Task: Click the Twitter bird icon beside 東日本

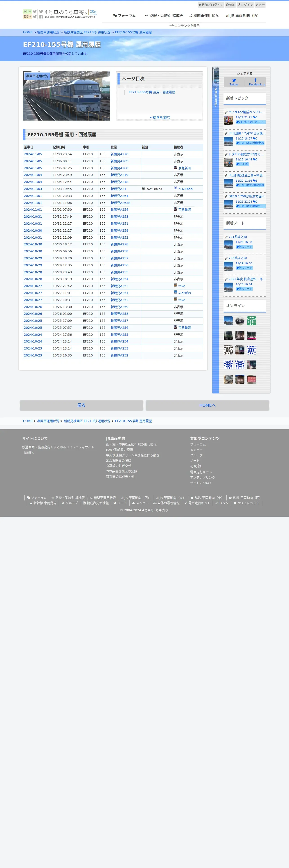Action: [35, 11]
